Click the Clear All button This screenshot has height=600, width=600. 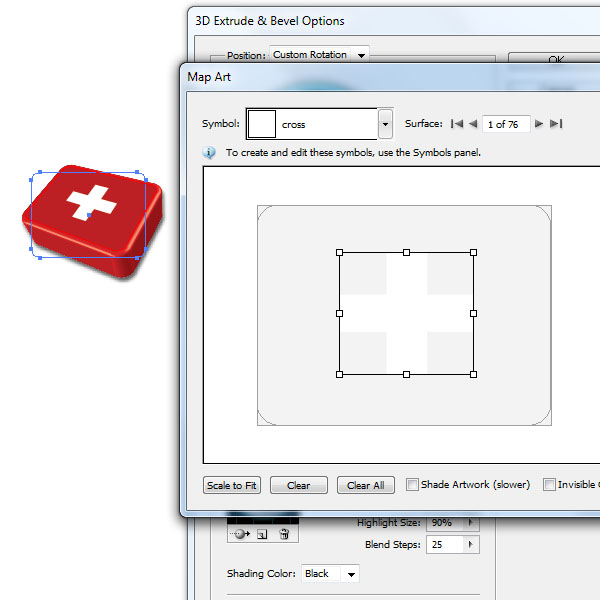click(x=366, y=485)
